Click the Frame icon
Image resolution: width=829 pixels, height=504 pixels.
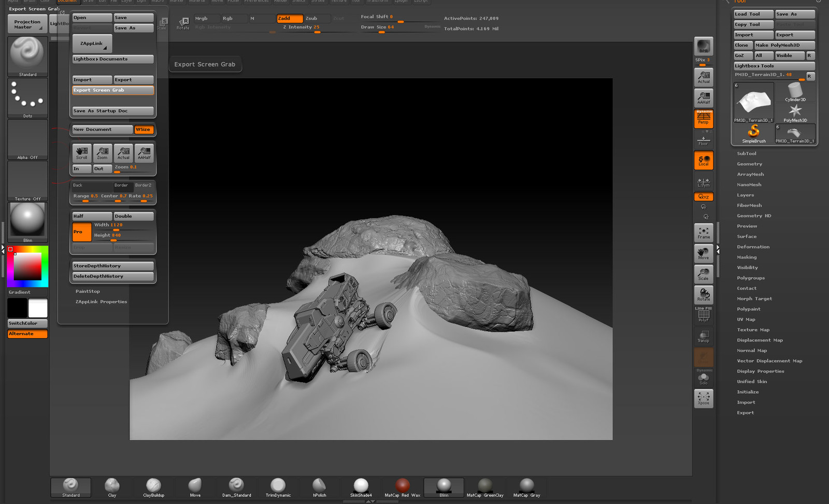[x=704, y=233]
